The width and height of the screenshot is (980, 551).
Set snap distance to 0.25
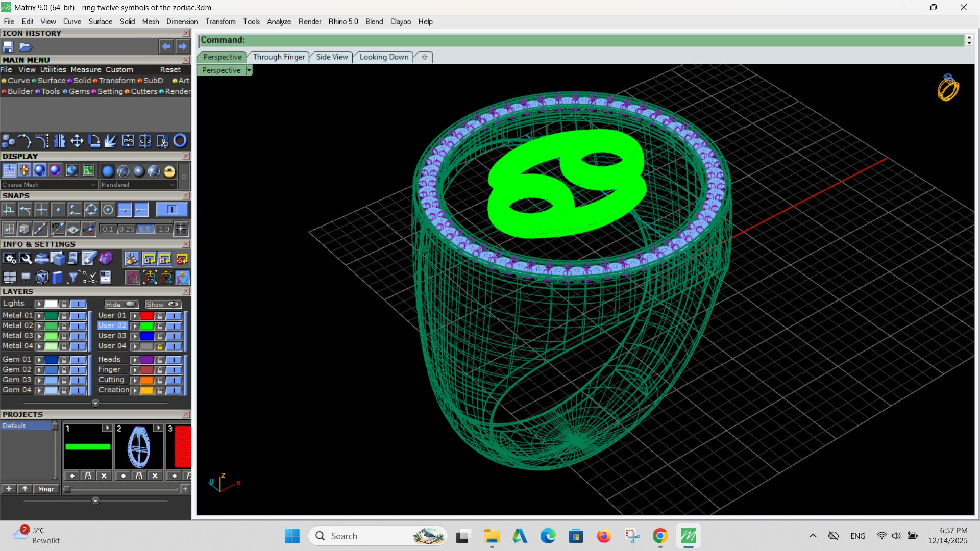point(127,229)
